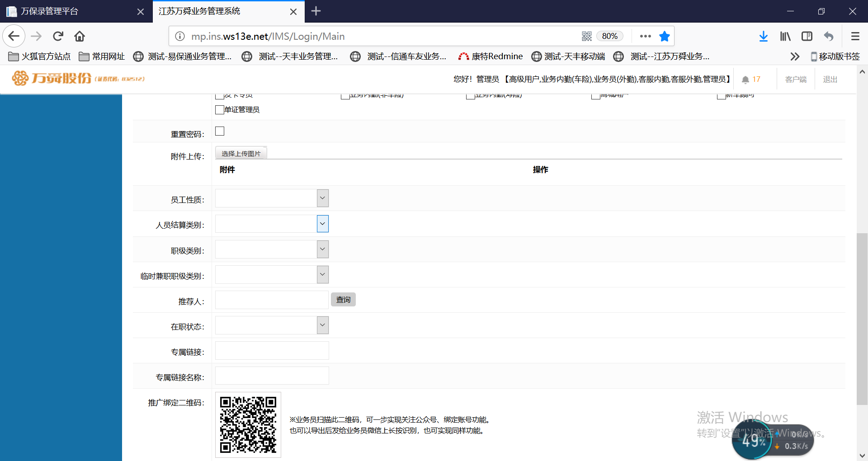Open the 人员结算类别 dropdown
Image resolution: width=868 pixels, height=461 pixels.
coord(322,224)
